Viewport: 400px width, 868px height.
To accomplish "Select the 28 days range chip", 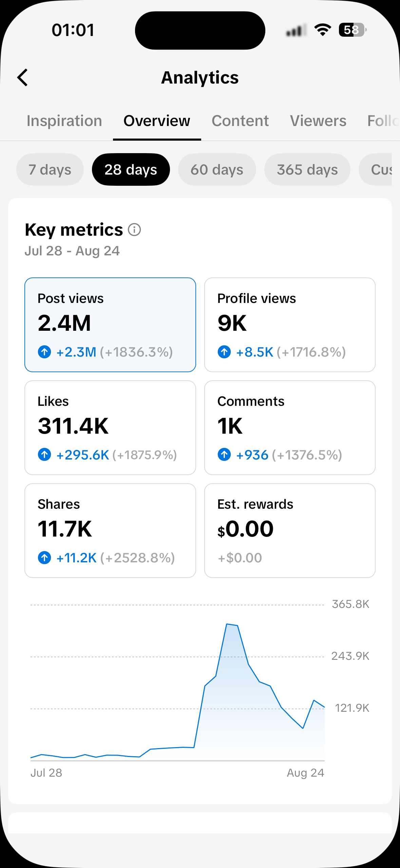I will pos(131,169).
